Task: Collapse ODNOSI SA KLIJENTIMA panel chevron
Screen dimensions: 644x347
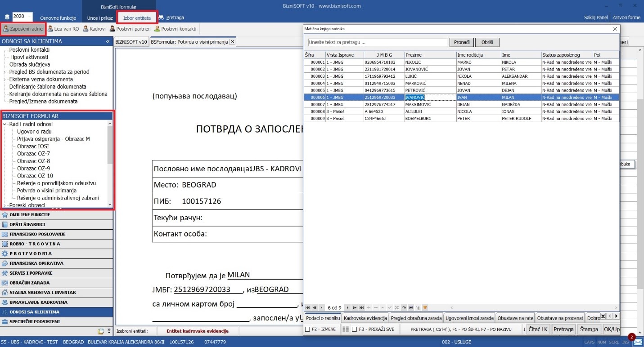Action: (x=108, y=41)
